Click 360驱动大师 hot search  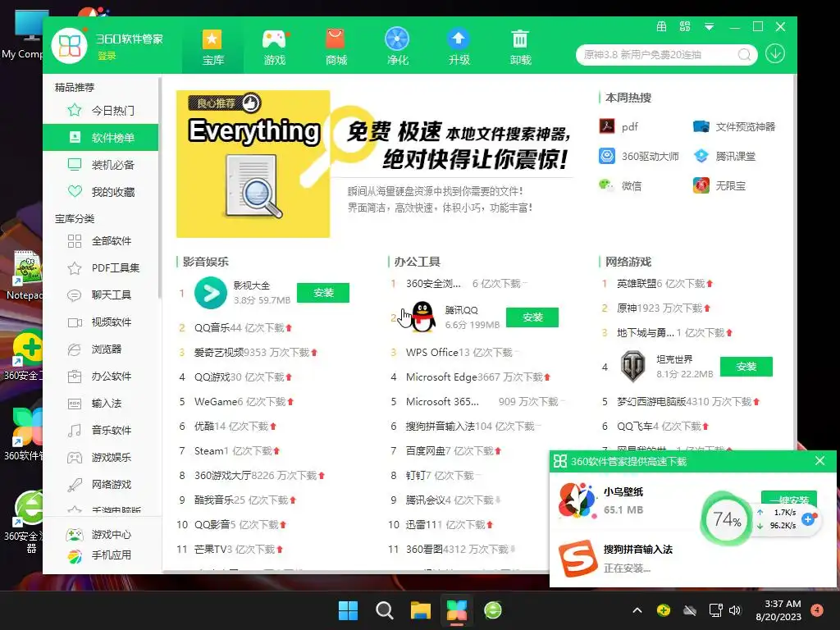tap(638, 156)
